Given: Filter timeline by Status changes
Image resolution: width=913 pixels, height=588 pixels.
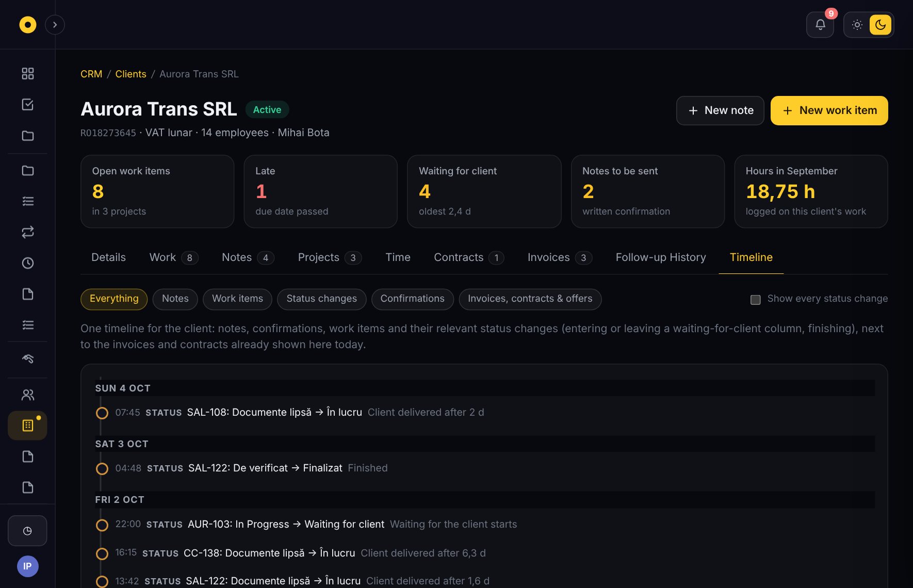Looking at the screenshot, I should 322,299.
